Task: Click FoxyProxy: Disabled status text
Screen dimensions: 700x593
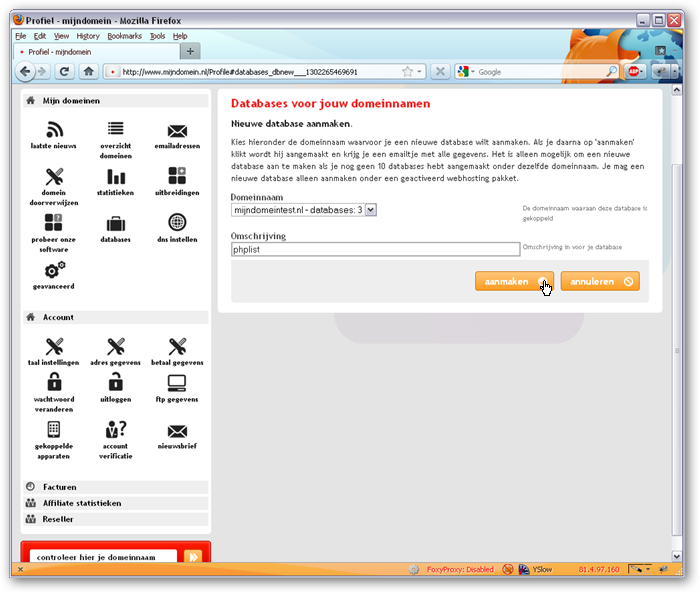Action: [x=460, y=569]
